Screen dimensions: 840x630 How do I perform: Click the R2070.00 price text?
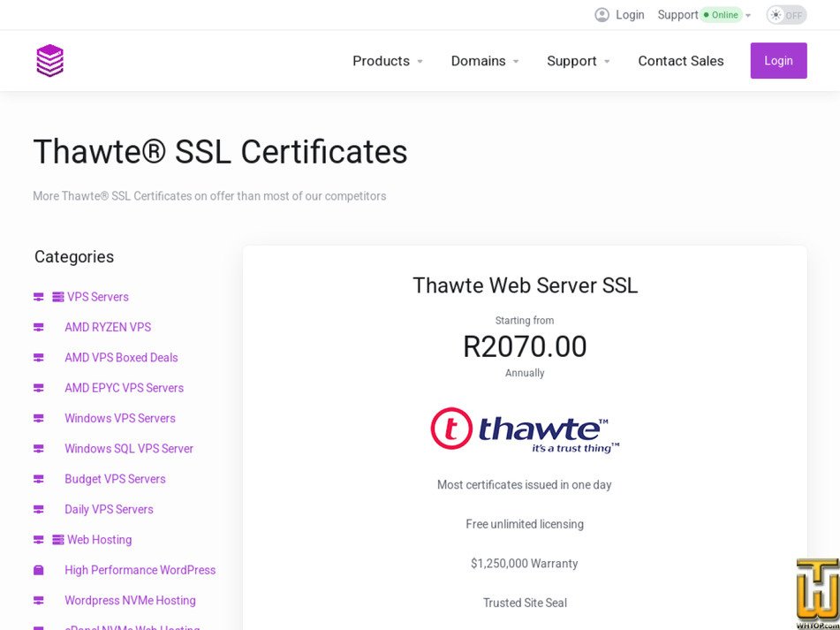pyautogui.click(x=525, y=346)
